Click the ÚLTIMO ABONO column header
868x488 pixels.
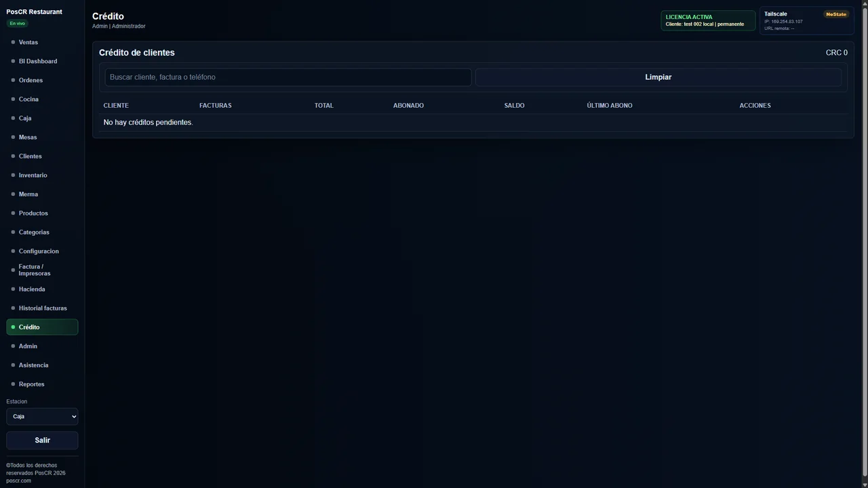[x=610, y=105]
